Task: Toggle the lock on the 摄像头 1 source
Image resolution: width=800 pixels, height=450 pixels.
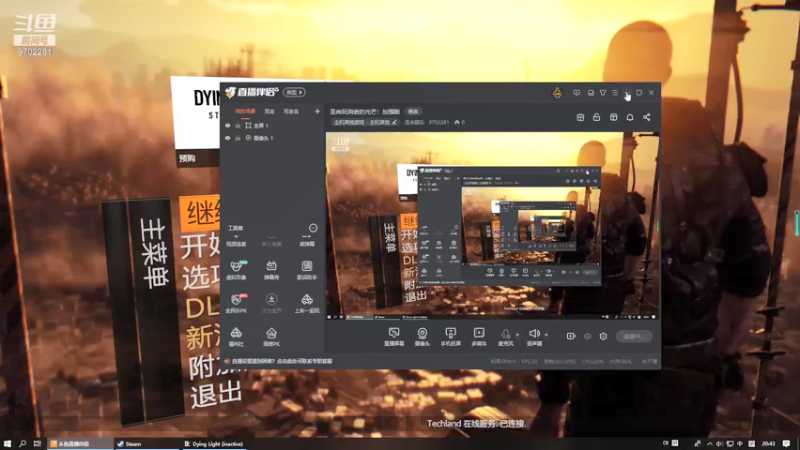Action: click(237, 138)
